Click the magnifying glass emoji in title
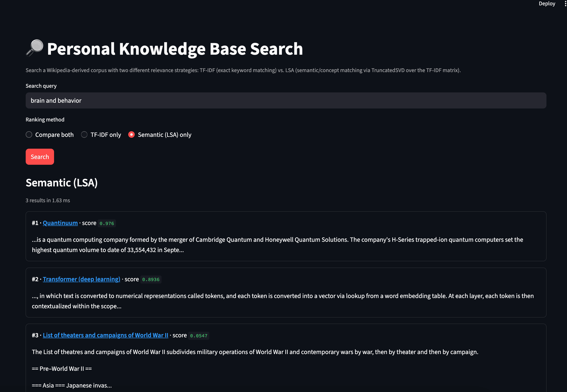This screenshot has width=567, height=392. point(35,48)
